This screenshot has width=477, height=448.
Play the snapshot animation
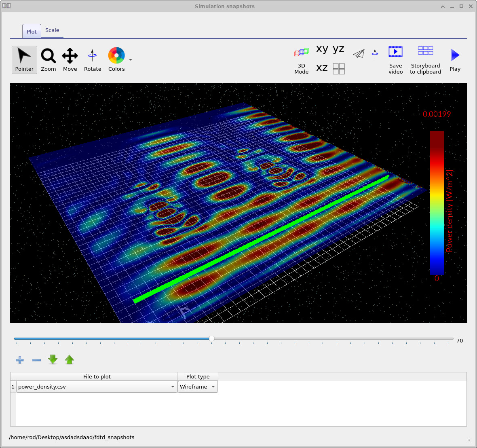pyautogui.click(x=455, y=60)
